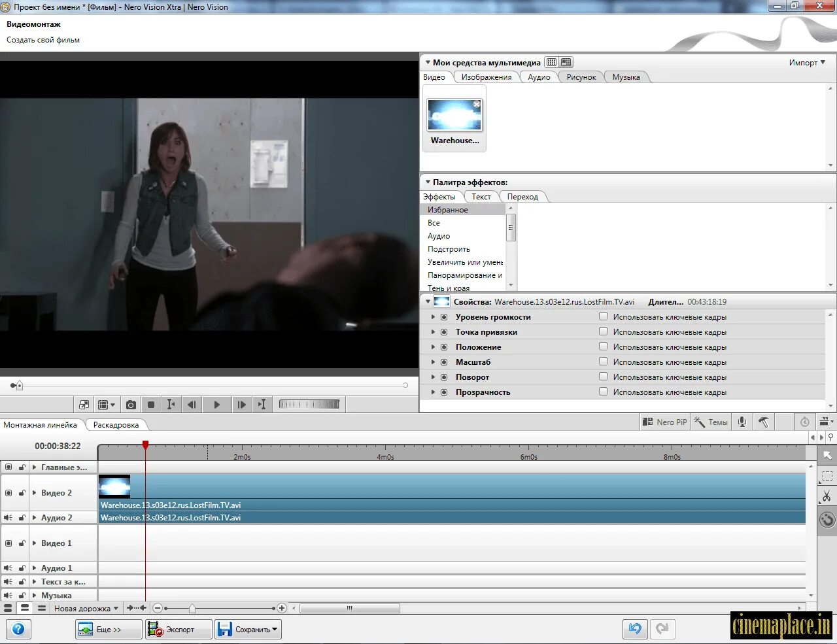Viewport: 837px width, 644px height.
Task: Switch media view to thumbnails icon
Action: 566,62
